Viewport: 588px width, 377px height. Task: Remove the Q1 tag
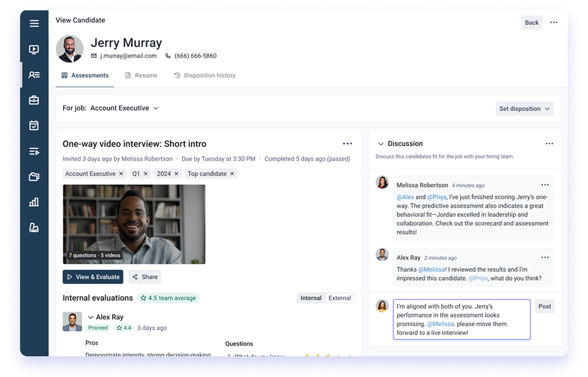(145, 174)
